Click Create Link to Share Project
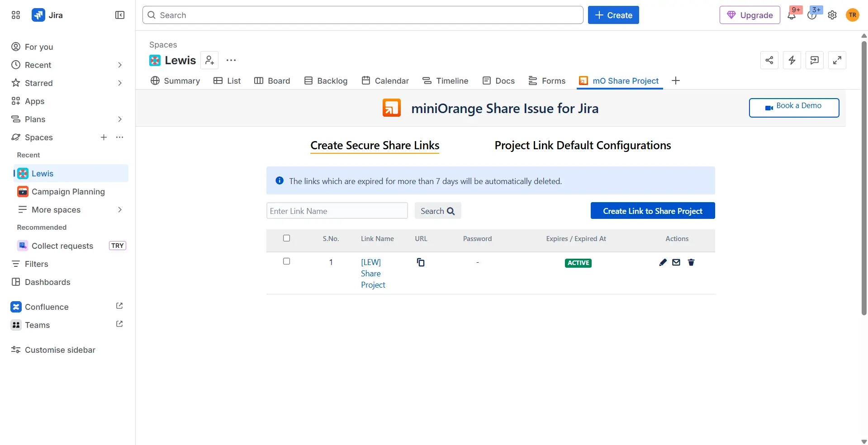 click(653, 211)
